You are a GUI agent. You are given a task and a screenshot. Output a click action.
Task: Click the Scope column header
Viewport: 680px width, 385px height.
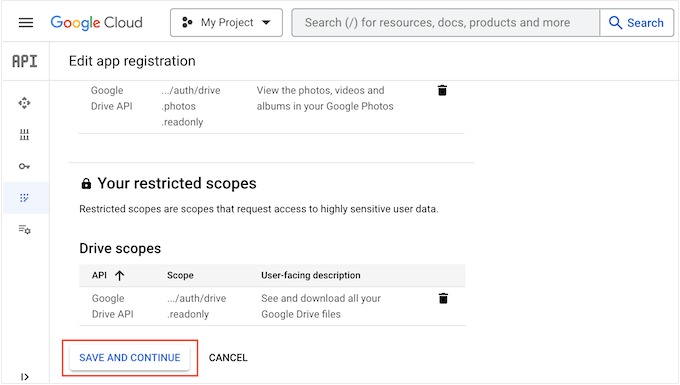pos(180,275)
